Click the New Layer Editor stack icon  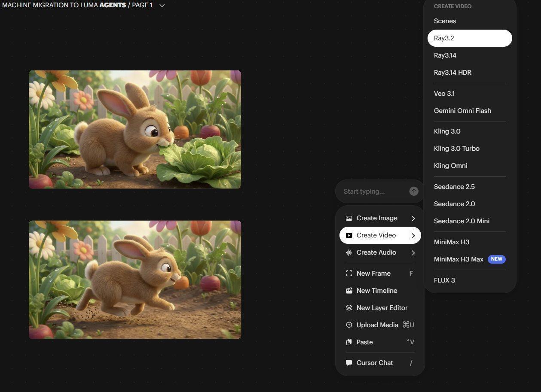(x=349, y=308)
